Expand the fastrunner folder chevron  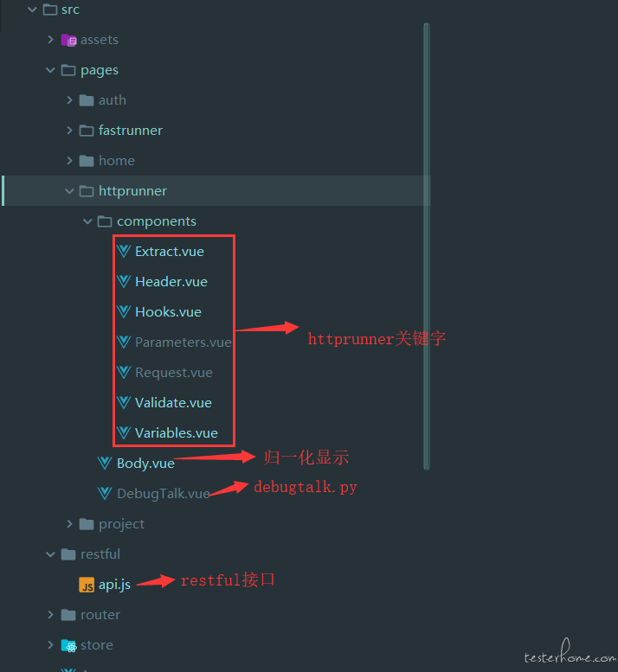[69, 131]
